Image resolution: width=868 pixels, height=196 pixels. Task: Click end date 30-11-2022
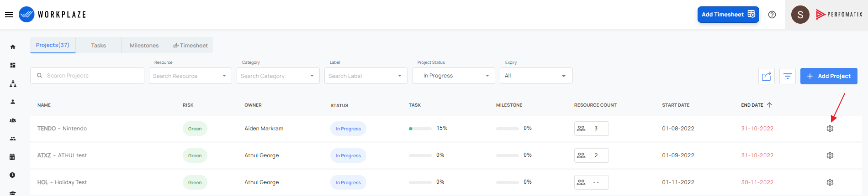click(x=757, y=182)
